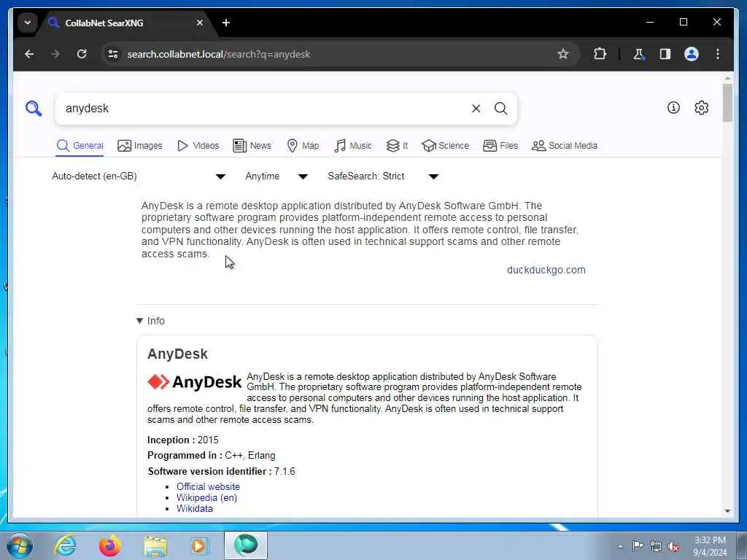This screenshot has width=747, height=560.
Task: Click the active browser taskbar button
Action: click(245, 545)
